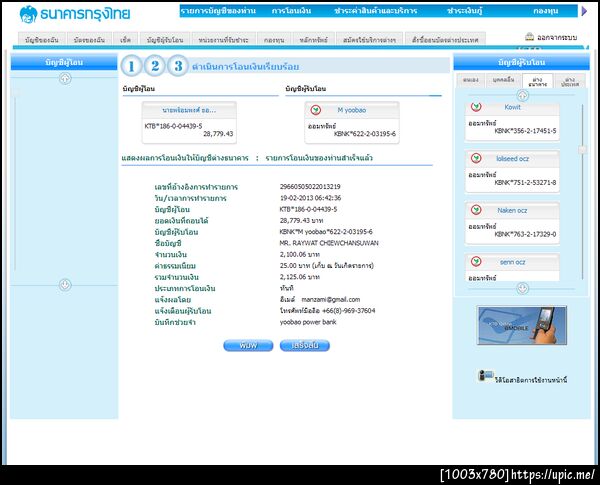Open การโอนเงิน in top menu
The image size is (600, 485).
pyautogui.click(x=291, y=11)
